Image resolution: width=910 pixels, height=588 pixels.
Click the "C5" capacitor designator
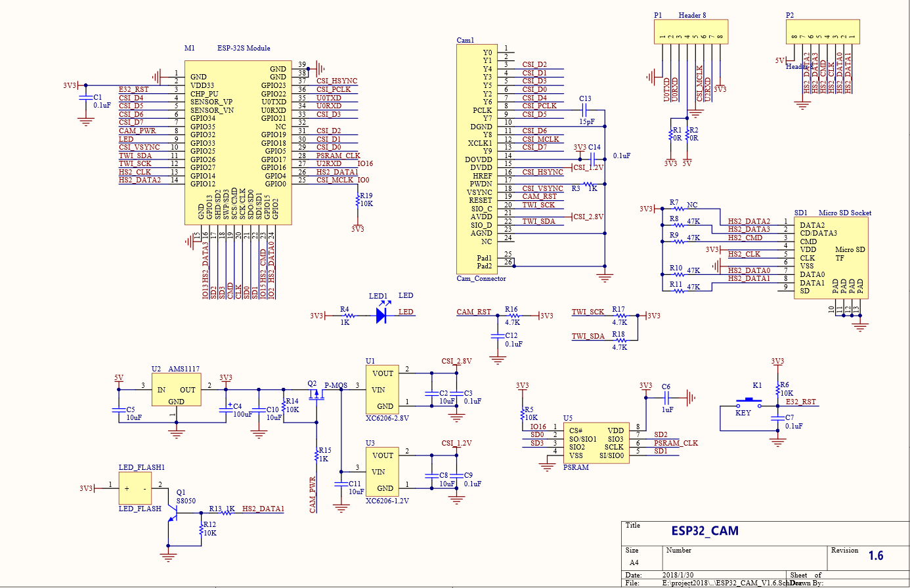(131, 409)
